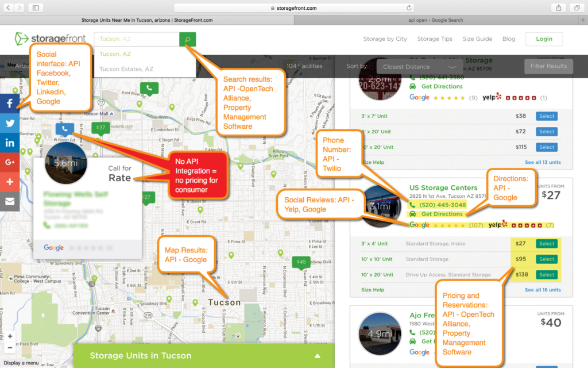Select the $138 10' x 20' unit
The image size is (588, 368).
pyautogui.click(x=547, y=274)
